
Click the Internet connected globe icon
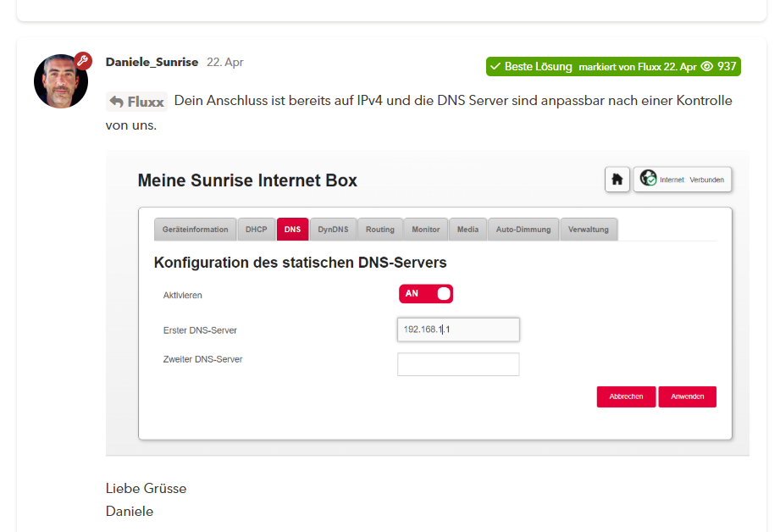(x=648, y=180)
